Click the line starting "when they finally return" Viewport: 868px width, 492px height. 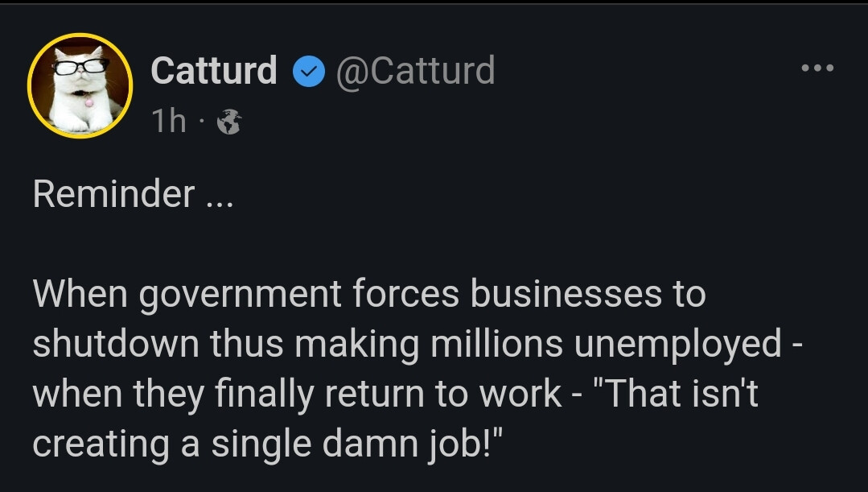click(x=394, y=394)
